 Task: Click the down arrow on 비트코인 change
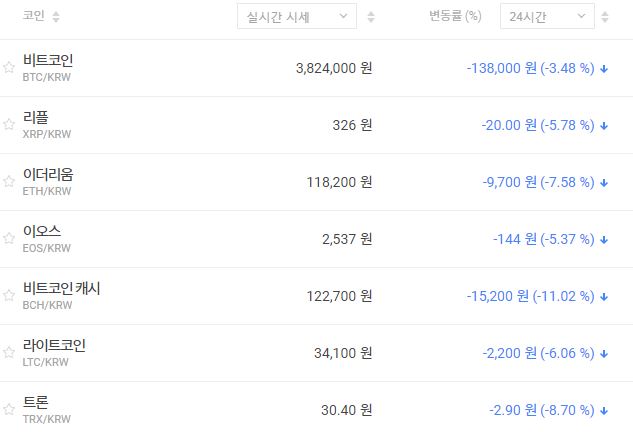click(605, 69)
